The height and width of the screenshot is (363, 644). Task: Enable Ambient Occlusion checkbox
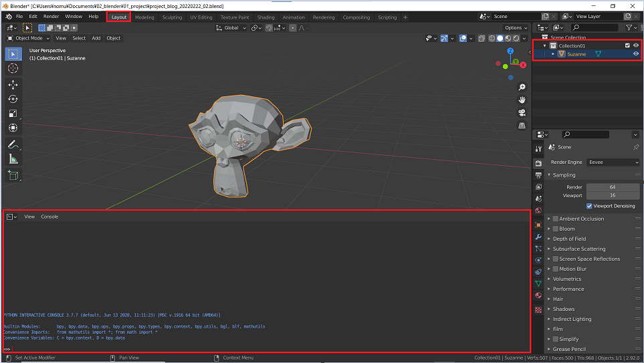point(555,219)
